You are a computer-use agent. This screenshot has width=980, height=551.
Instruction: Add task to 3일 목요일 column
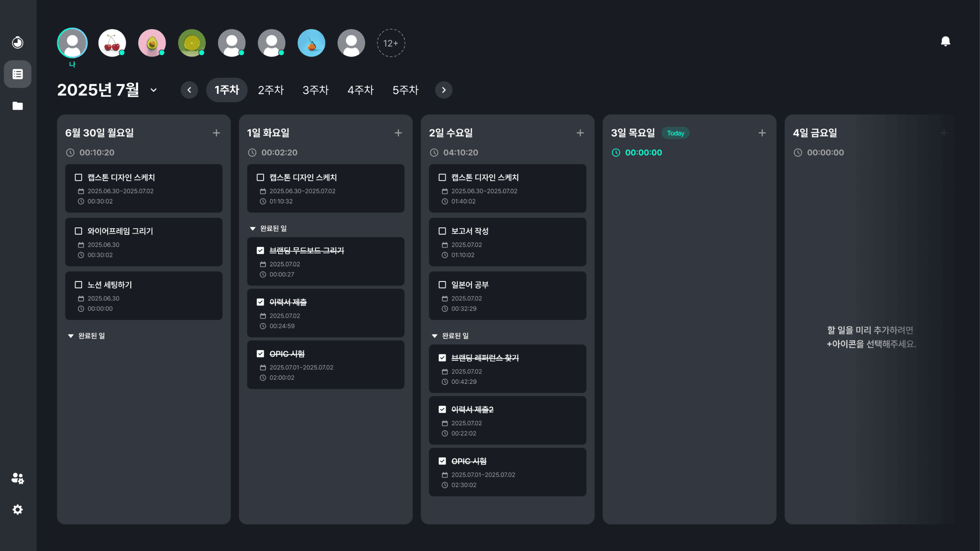tap(762, 133)
